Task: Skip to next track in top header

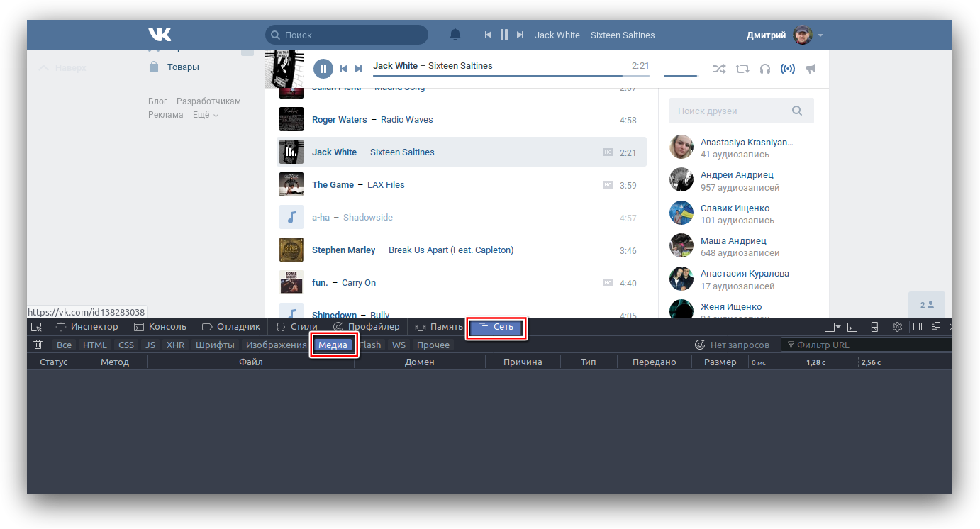Action: tap(520, 35)
